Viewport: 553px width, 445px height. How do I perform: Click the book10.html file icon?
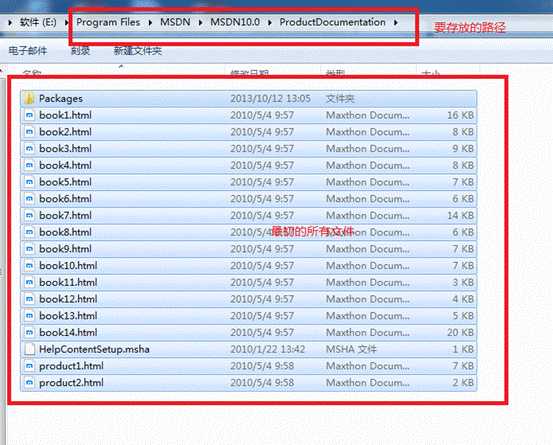click(x=30, y=266)
